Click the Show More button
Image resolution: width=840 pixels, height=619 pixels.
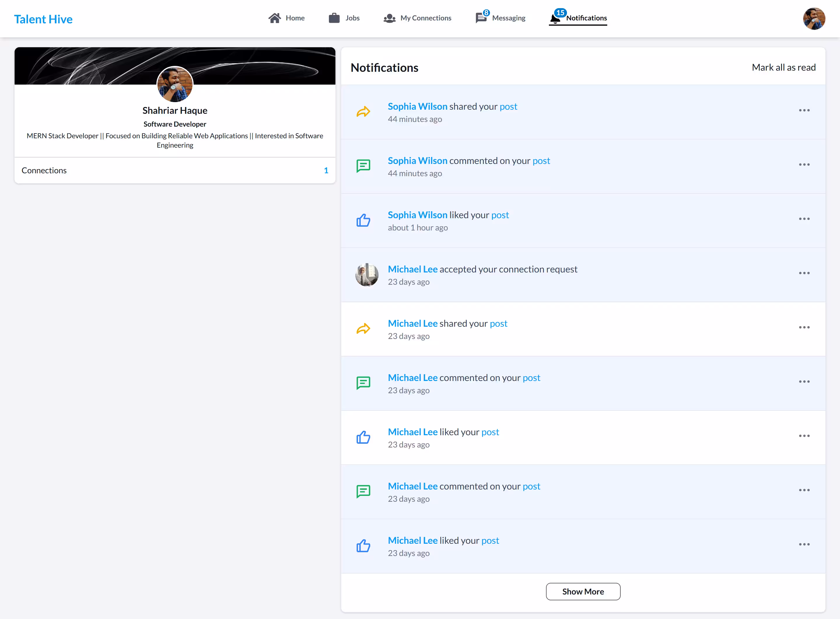583,592
